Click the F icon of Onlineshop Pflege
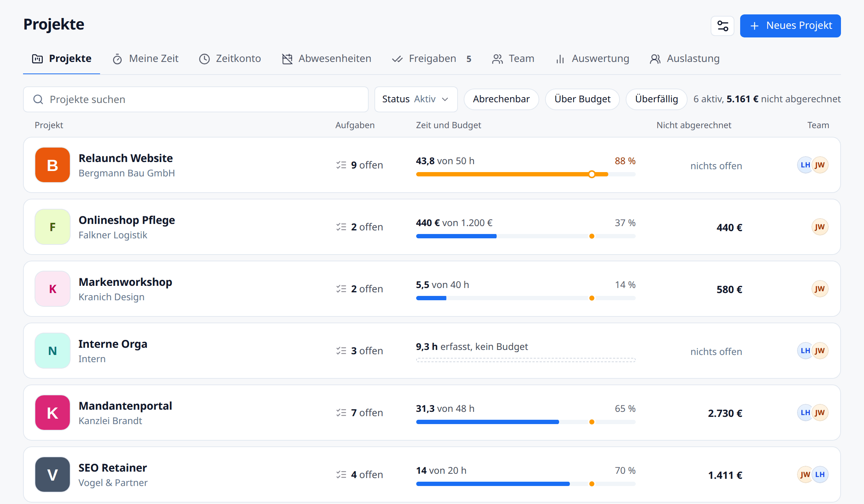This screenshot has height=504, width=864. [x=53, y=227]
